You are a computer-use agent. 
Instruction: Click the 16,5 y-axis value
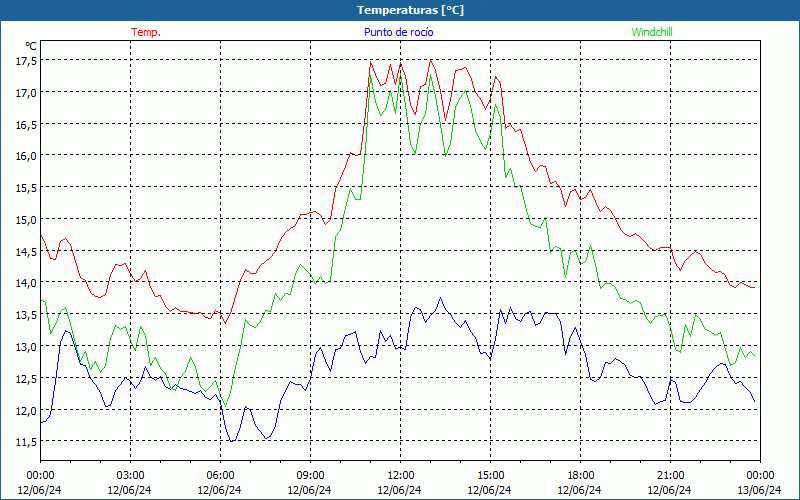tap(26, 124)
